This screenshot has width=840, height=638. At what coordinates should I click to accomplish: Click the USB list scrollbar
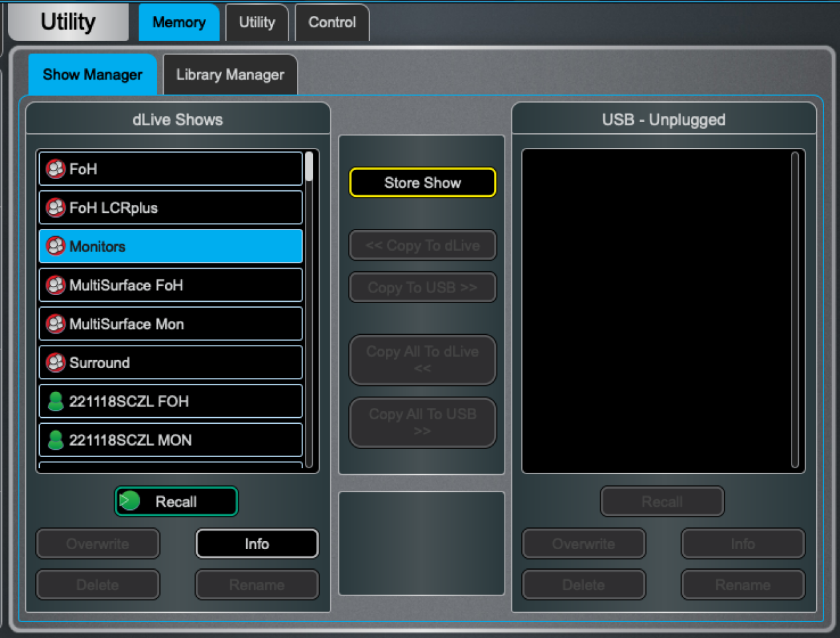(x=795, y=310)
